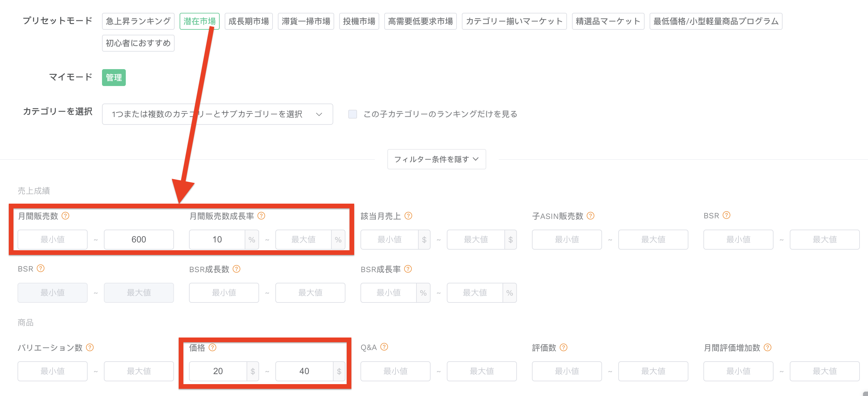
Task: Open help icon beside BSR in top row
Action: 727,215
